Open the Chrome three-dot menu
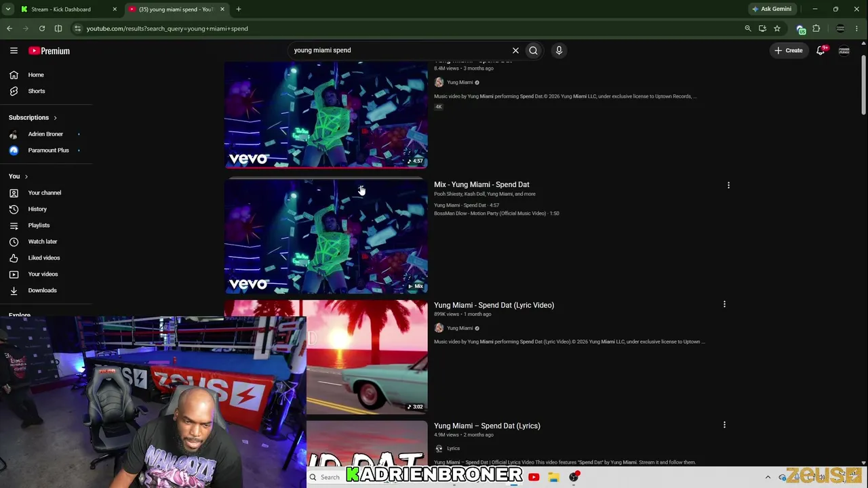The height and width of the screenshot is (488, 868). 858,28
